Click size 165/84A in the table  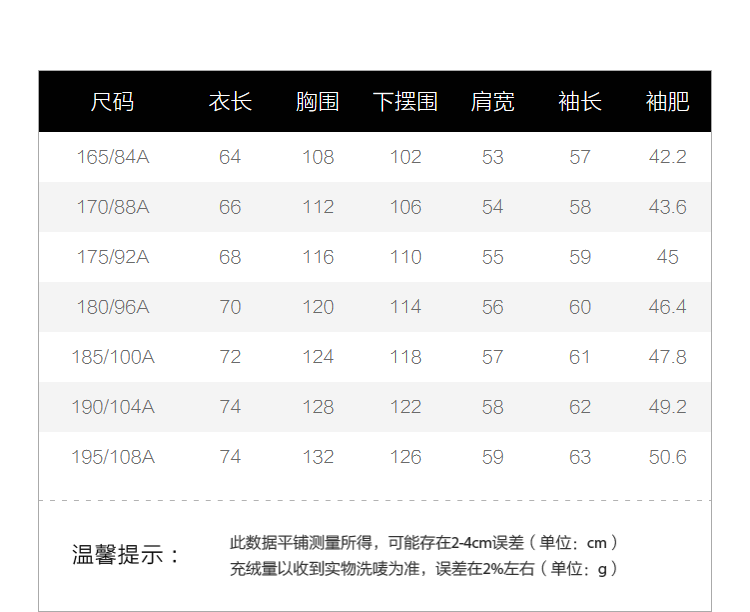click(x=112, y=157)
